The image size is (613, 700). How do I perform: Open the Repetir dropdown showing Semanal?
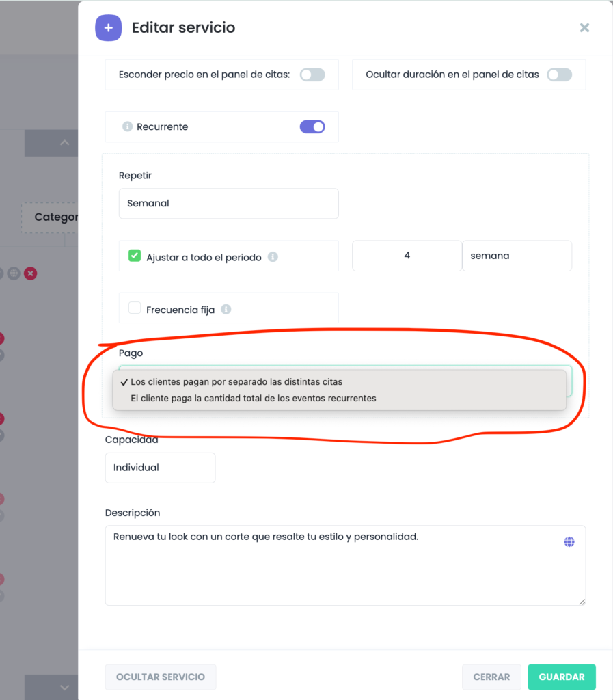click(228, 204)
